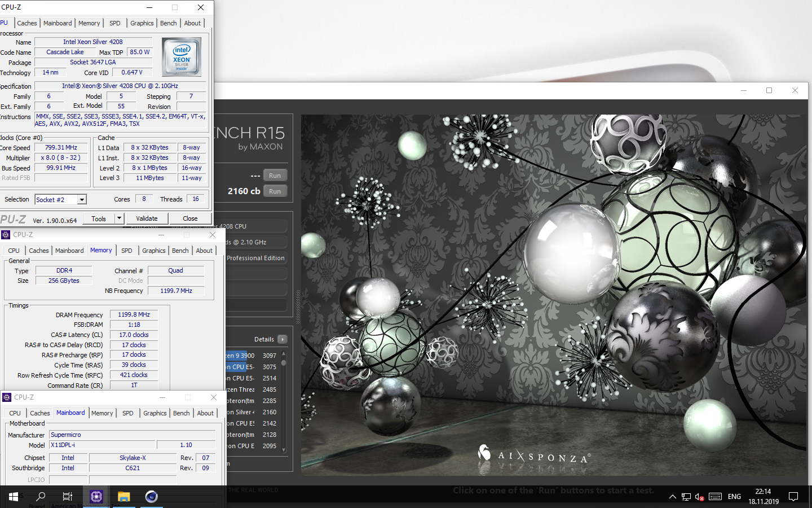
Task: Click the Code Name value Cascade Lake
Action: (65, 52)
